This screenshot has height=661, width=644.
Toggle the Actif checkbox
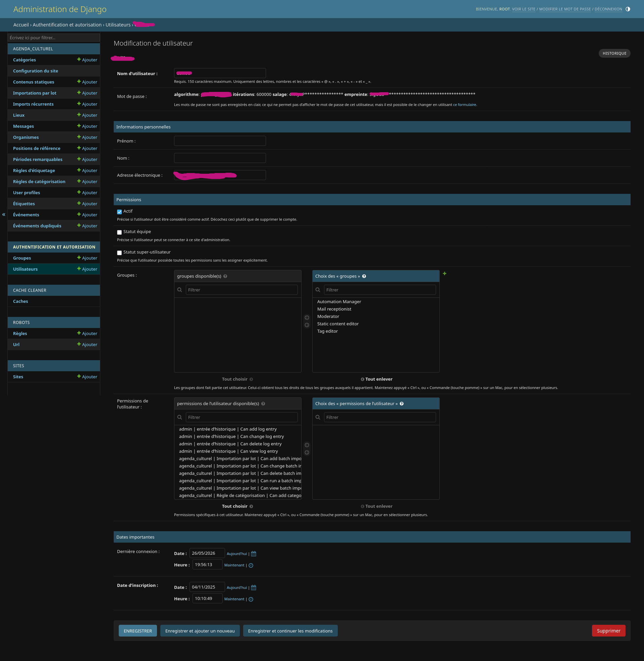click(x=119, y=212)
